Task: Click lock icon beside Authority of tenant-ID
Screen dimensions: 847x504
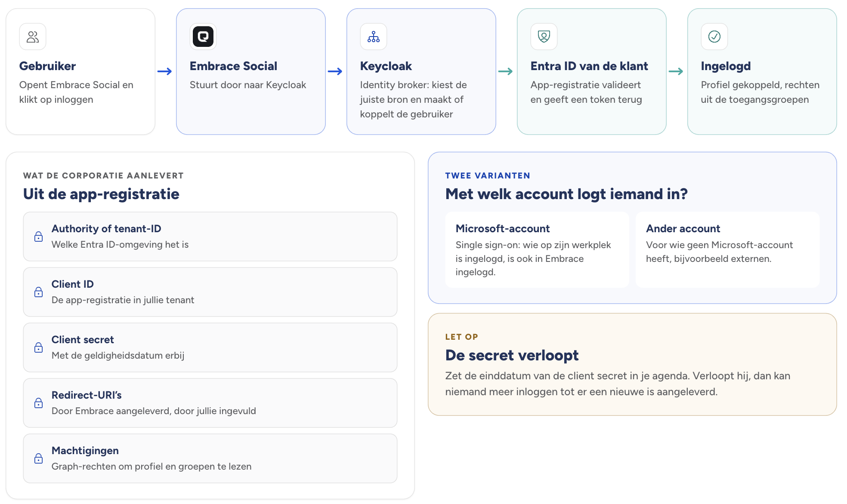Action: point(39,237)
